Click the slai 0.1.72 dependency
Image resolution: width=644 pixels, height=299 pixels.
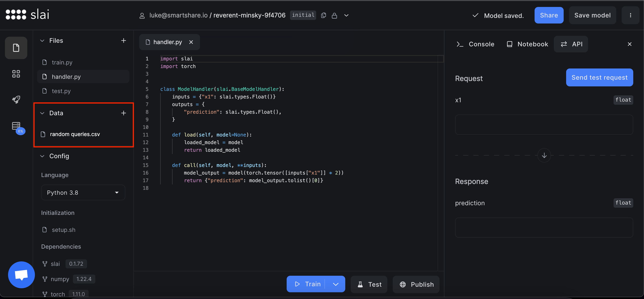(64, 264)
